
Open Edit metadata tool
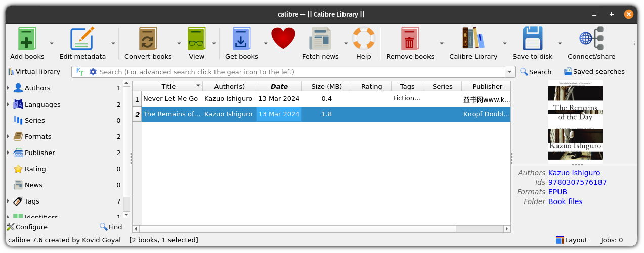tap(82, 39)
